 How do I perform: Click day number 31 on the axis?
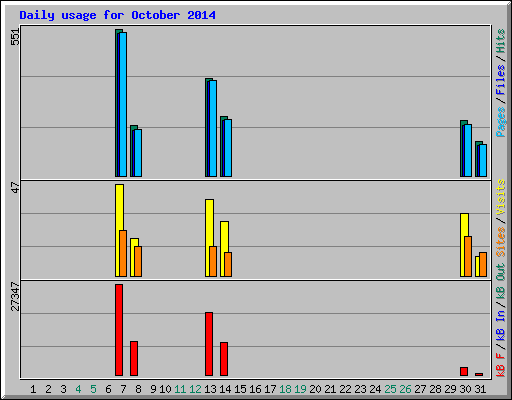tap(480, 389)
